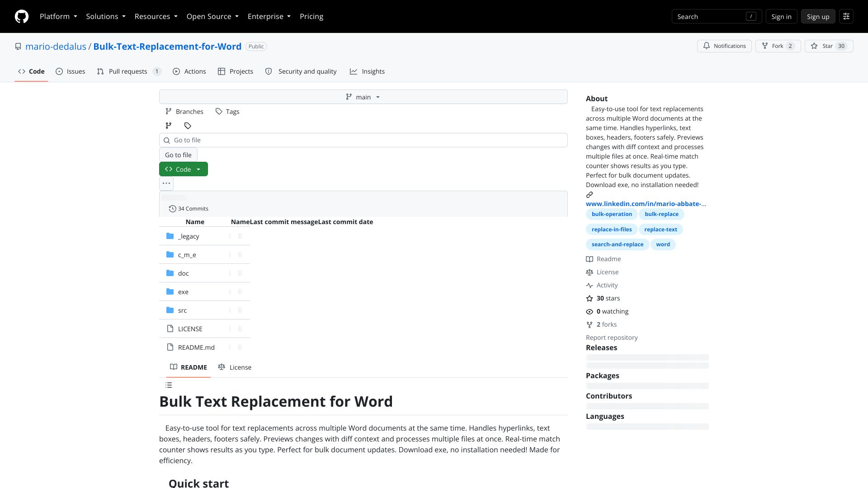The image size is (868, 488).
Task: Open Bulk-Text-Replacement-for-Word repository link
Action: [x=167, y=47]
